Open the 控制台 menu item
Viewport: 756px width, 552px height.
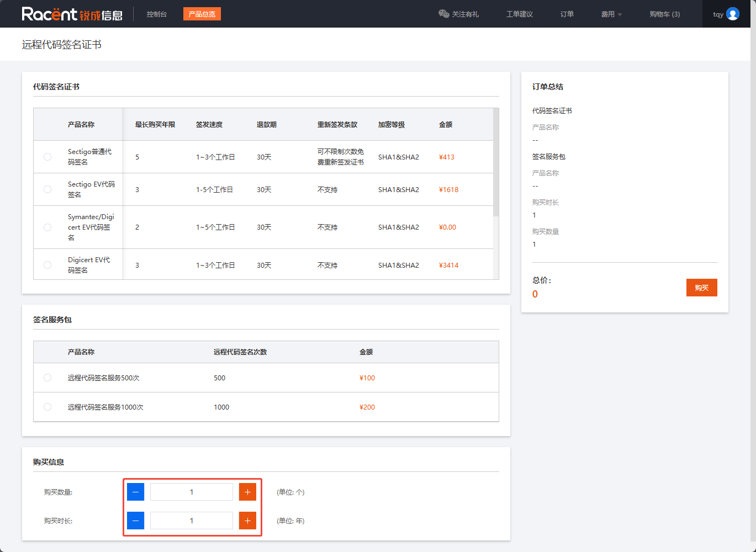[157, 14]
